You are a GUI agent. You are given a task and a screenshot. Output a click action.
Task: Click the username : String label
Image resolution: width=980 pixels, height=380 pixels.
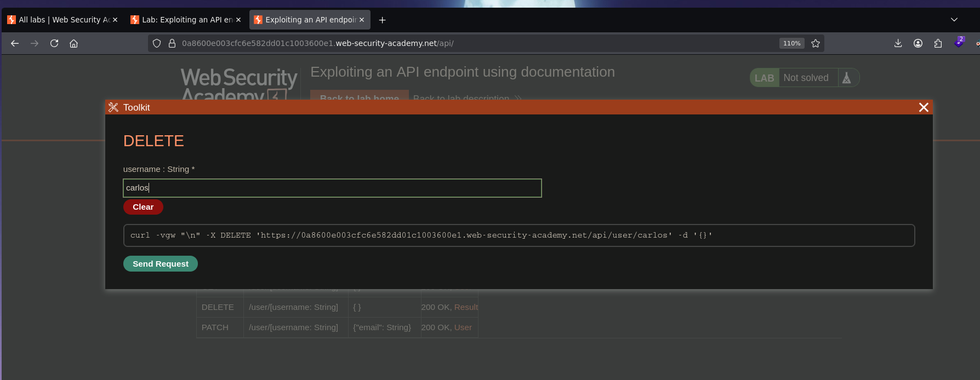point(159,169)
